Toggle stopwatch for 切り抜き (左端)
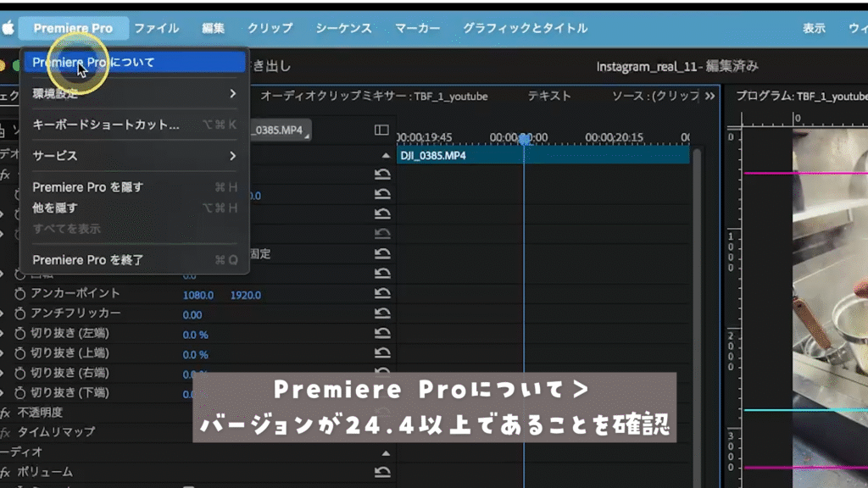 tap(20, 334)
